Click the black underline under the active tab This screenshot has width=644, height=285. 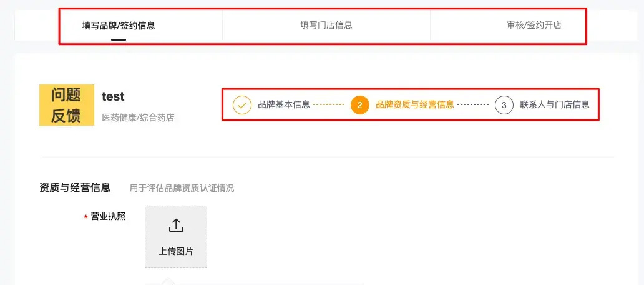[x=119, y=39]
